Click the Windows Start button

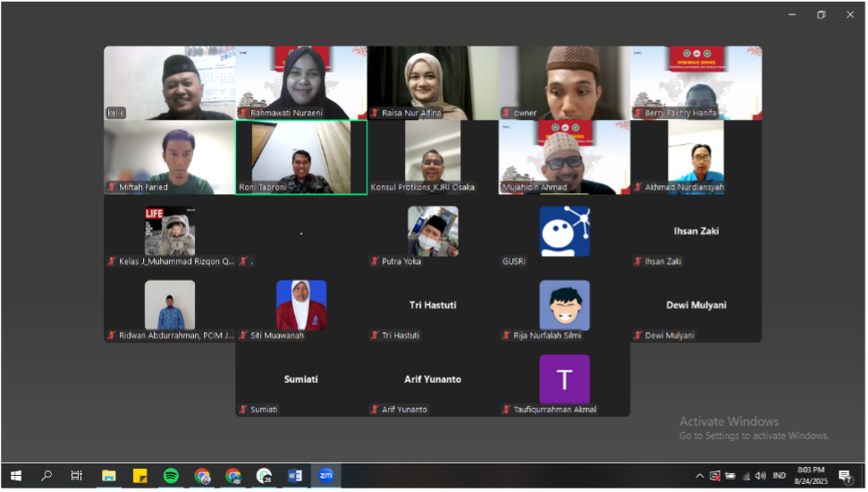15,476
